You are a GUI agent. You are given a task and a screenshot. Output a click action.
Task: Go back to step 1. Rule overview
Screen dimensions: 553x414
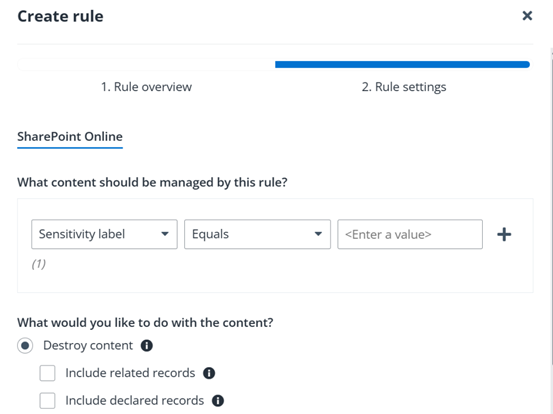click(146, 87)
